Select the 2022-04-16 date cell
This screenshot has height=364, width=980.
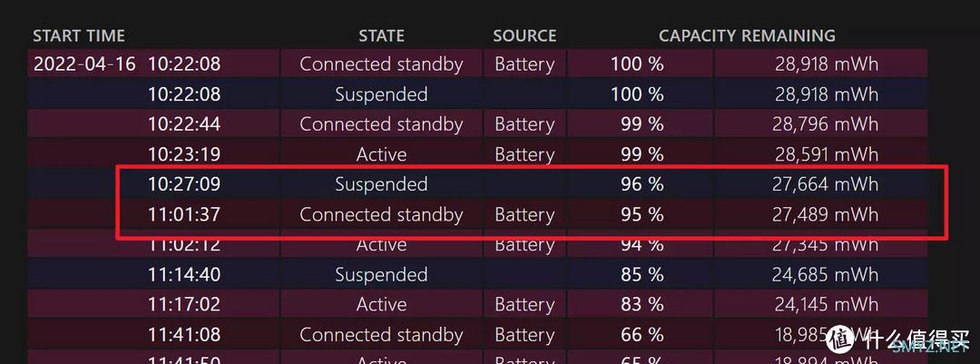coord(84,64)
